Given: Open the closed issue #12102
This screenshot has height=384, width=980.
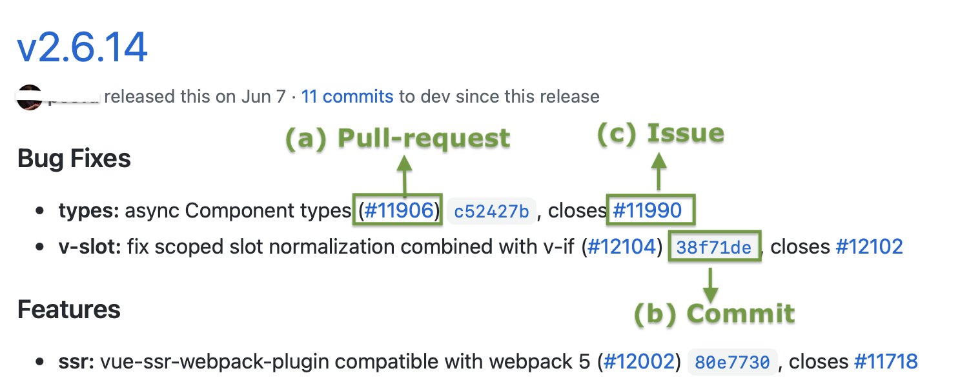Looking at the screenshot, I should 869,247.
